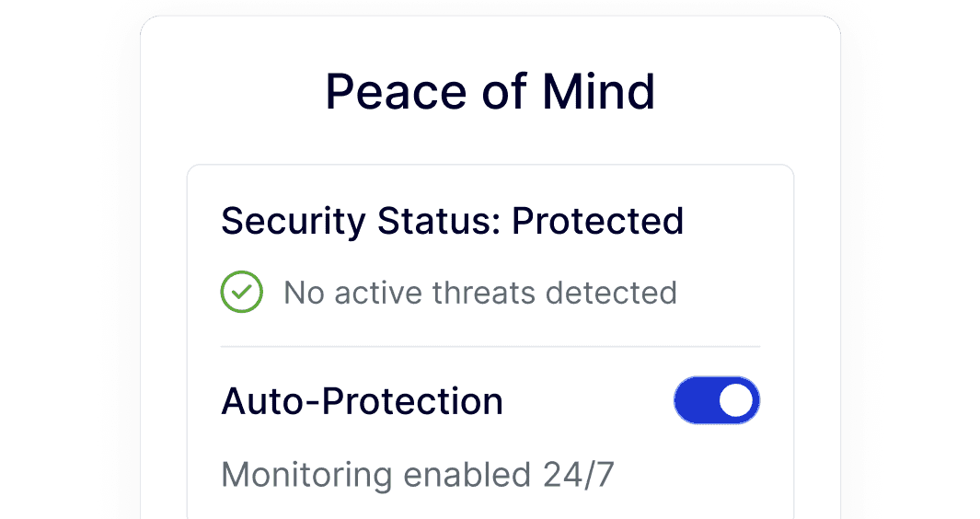
Task: Click the word "Mind" in the title
Action: (x=598, y=91)
